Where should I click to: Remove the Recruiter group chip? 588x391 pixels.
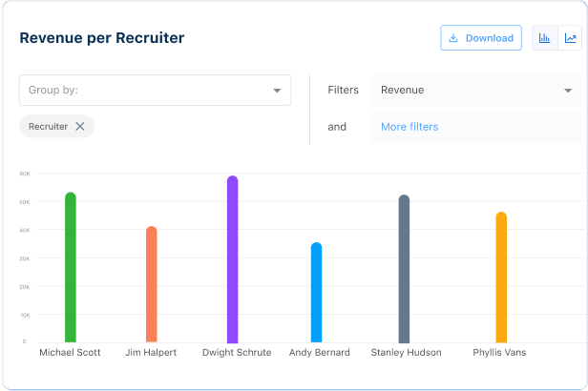[80, 126]
